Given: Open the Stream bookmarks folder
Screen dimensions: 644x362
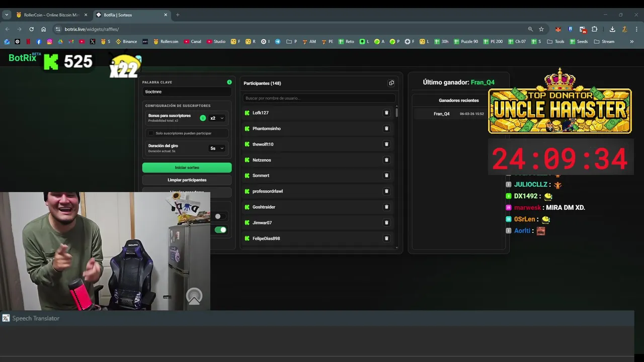Looking at the screenshot, I should click(604, 42).
